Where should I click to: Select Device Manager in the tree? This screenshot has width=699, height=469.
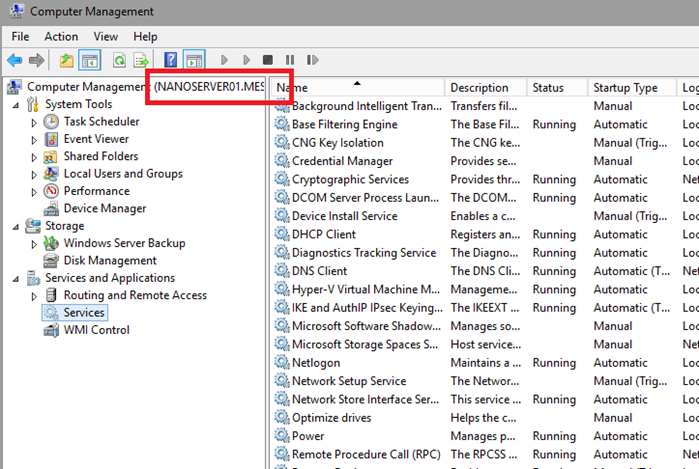105,208
